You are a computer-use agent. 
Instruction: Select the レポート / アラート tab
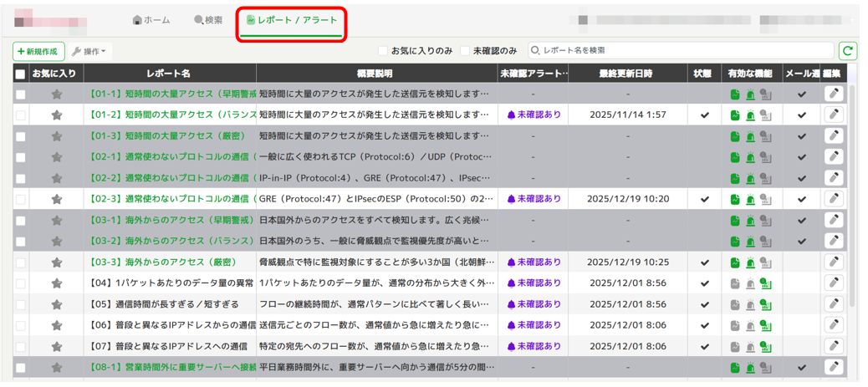(292, 21)
